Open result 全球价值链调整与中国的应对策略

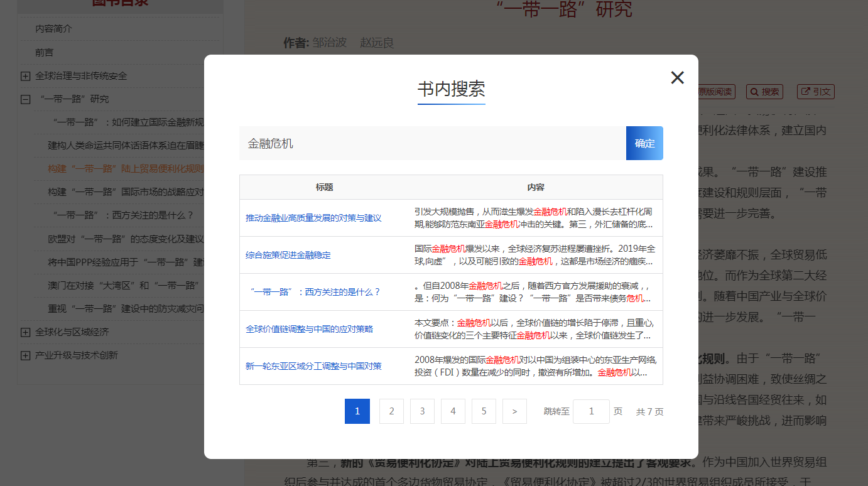pyautogui.click(x=309, y=329)
